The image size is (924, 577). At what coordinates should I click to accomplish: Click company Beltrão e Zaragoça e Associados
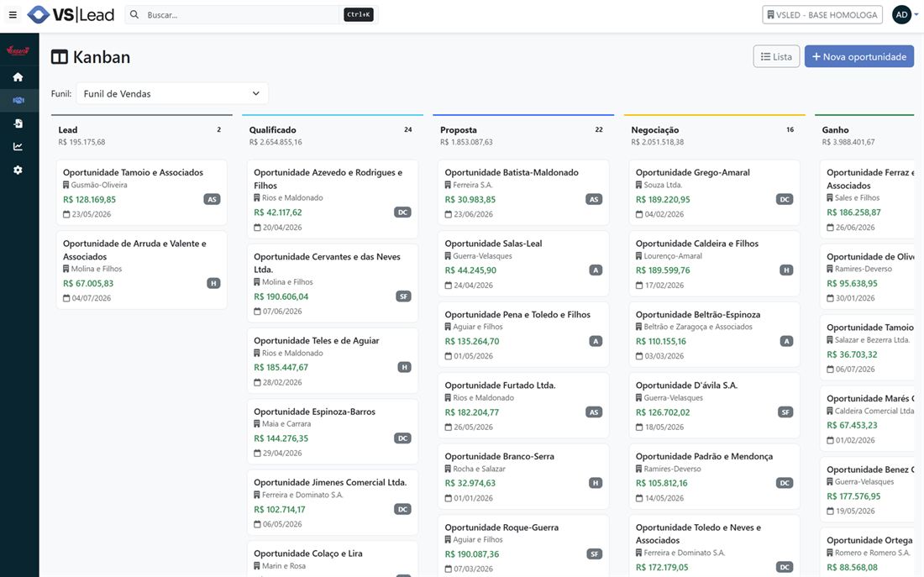tap(698, 327)
